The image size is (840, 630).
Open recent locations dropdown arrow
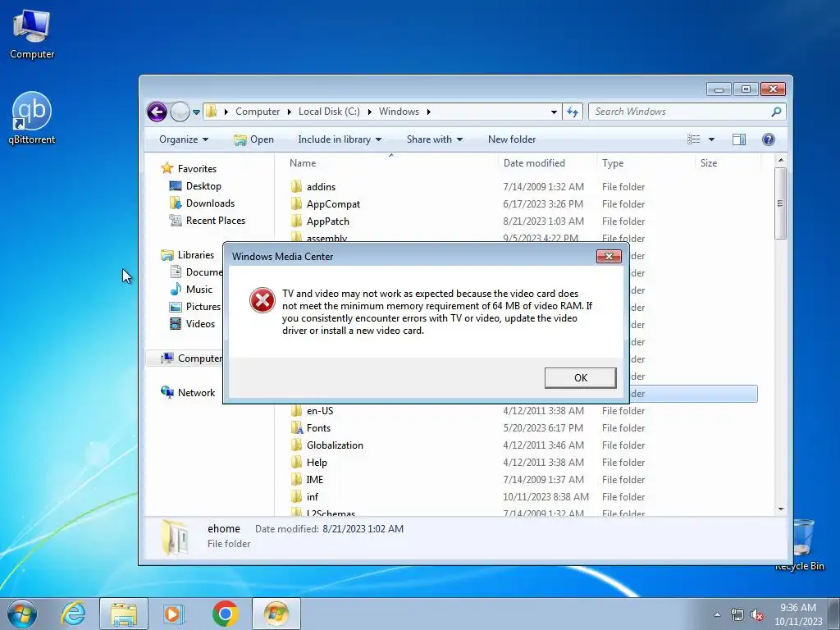(x=197, y=112)
